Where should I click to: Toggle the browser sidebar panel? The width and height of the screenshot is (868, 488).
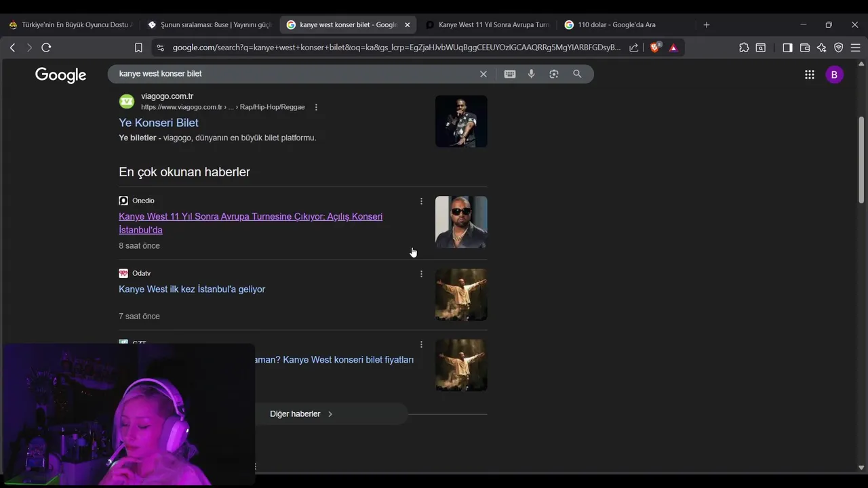[787, 47]
